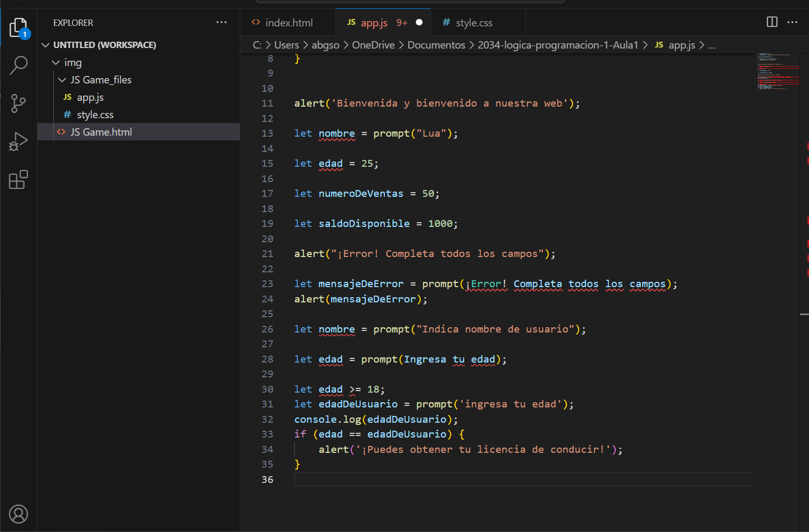This screenshot has height=532, width=809.
Task: Open the Accounts icon at bottom
Action: pos(18,514)
